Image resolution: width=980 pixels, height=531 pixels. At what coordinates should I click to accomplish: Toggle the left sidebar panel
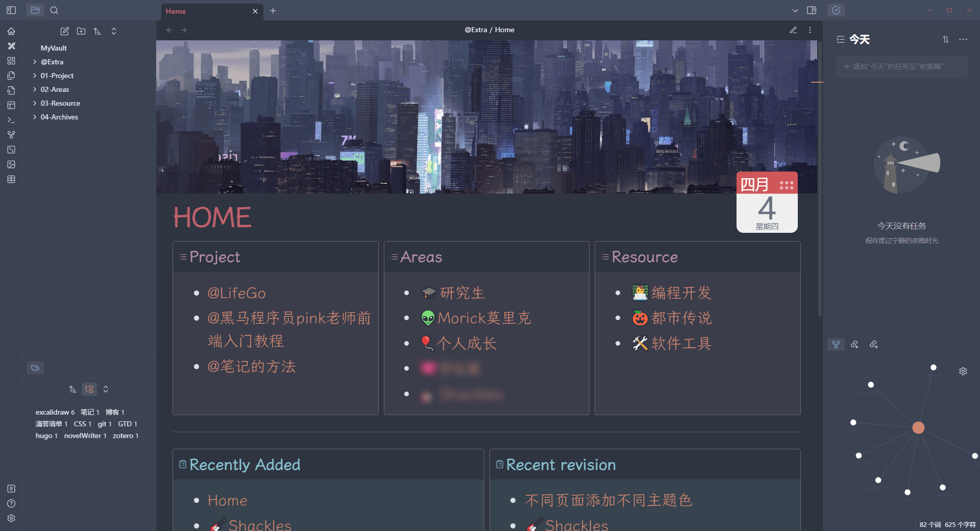coord(11,10)
